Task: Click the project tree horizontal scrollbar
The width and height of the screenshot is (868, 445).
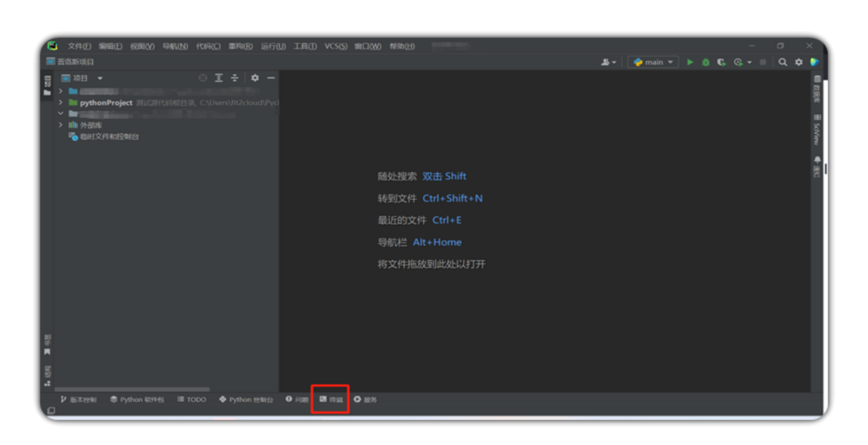Action: 132,389
